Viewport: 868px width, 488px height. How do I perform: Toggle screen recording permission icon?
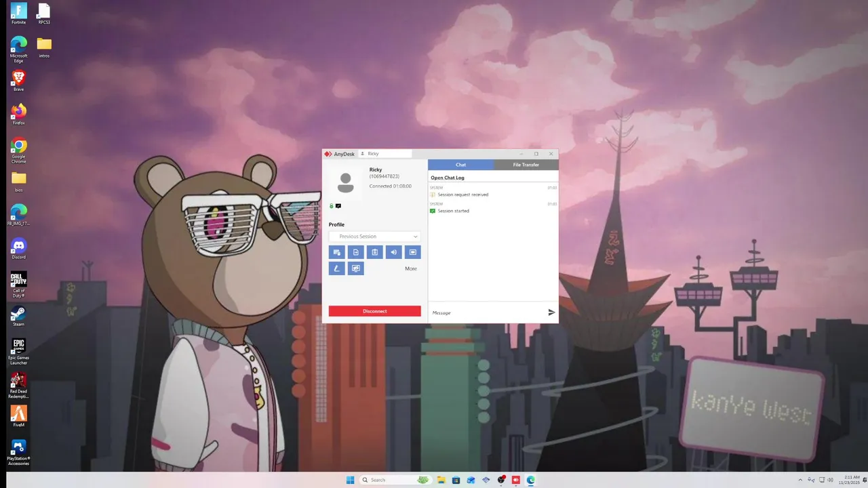click(x=413, y=252)
